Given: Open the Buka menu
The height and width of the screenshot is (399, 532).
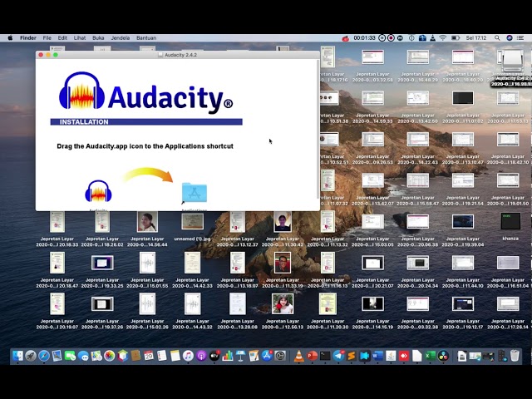Looking at the screenshot, I should click(x=98, y=38).
